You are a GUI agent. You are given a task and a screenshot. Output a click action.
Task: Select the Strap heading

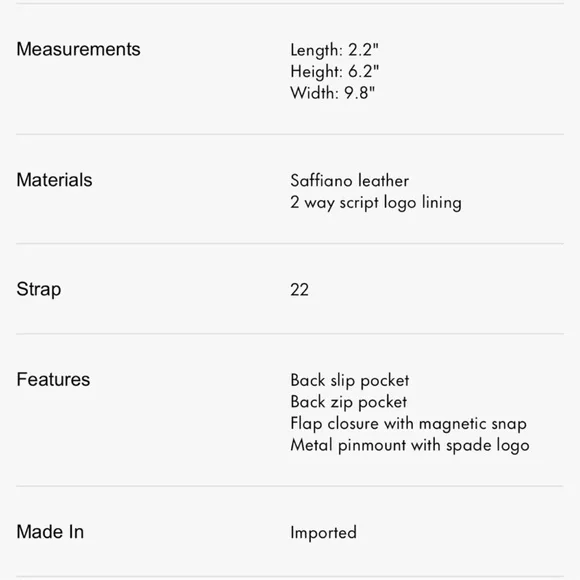[x=39, y=289]
